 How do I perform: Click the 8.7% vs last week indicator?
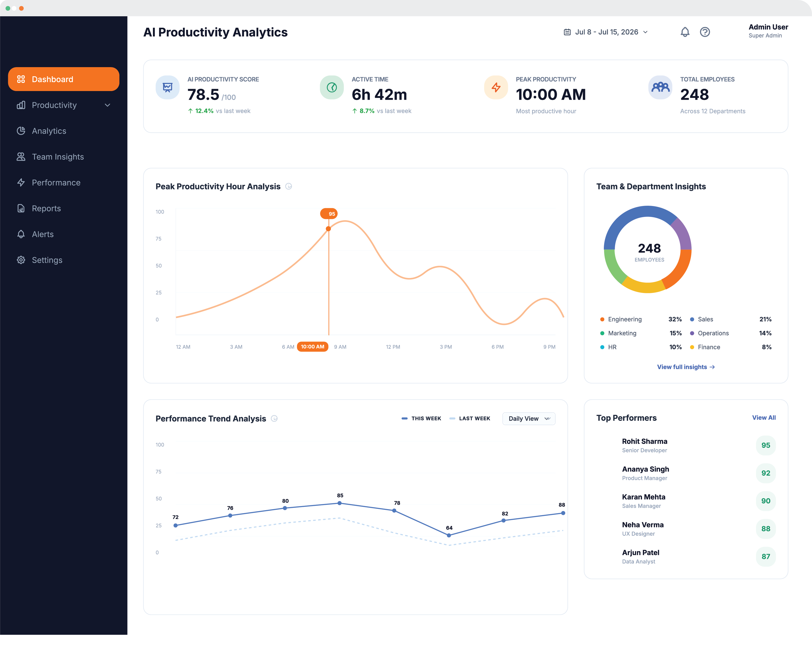(x=381, y=111)
